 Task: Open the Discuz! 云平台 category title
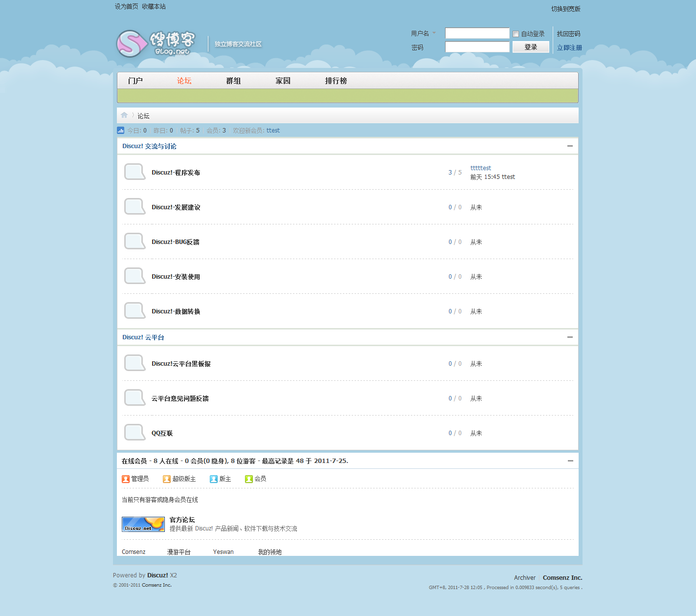pos(143,337)
